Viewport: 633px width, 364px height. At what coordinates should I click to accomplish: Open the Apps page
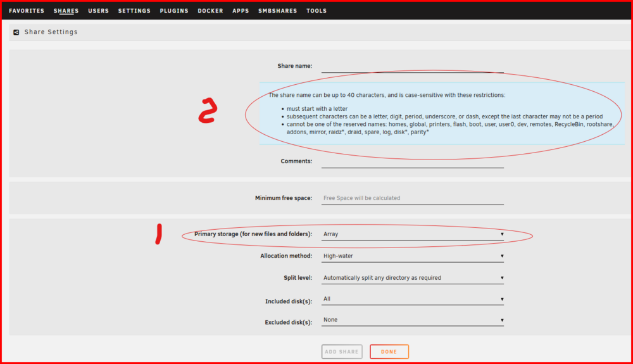[241, 11]
